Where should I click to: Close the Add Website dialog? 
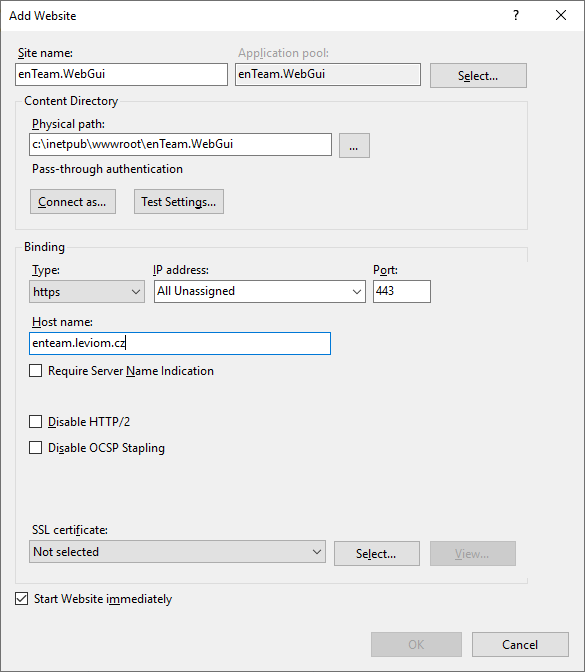point(561,15)
